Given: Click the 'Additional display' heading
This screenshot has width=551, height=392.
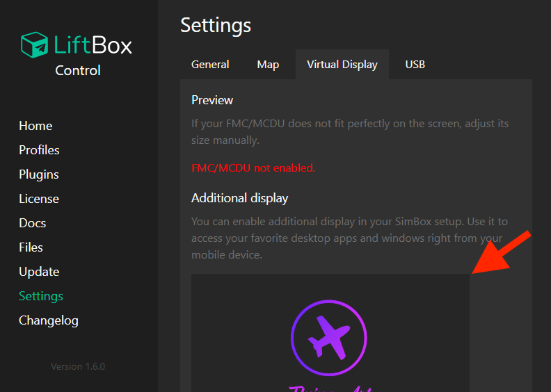Looking at the screenshot, I should pyautogui.click(x=239, y=198).
